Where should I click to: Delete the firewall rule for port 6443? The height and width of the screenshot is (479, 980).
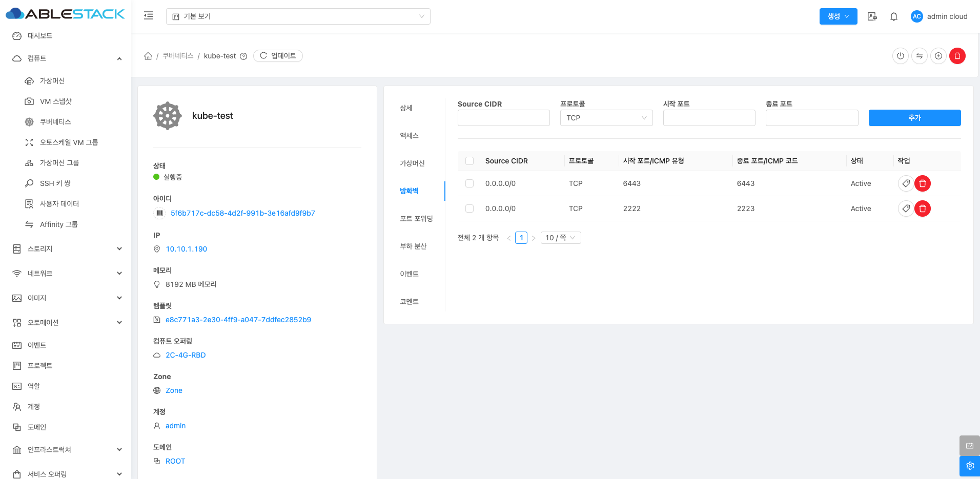922,183
